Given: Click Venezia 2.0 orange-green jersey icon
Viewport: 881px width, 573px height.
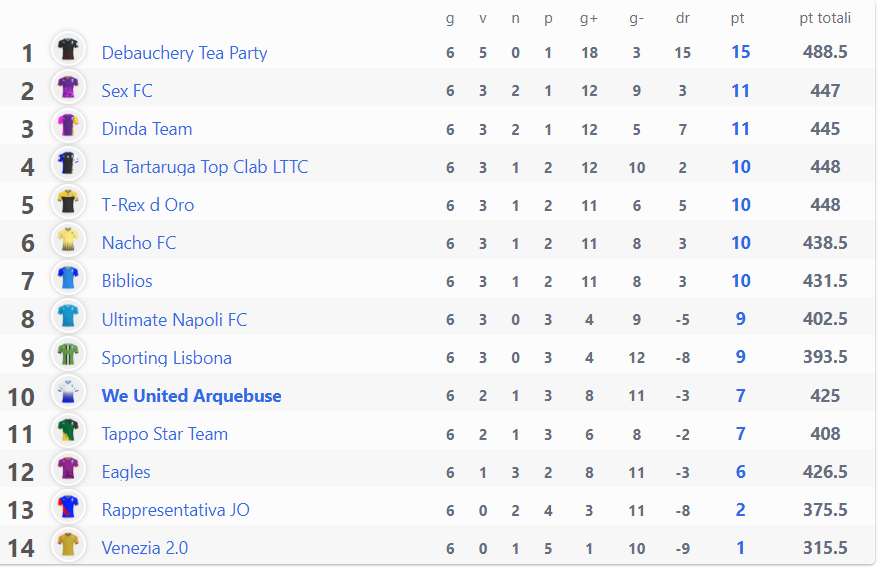Looking at the screenshot, I should (x=68, y=544).
